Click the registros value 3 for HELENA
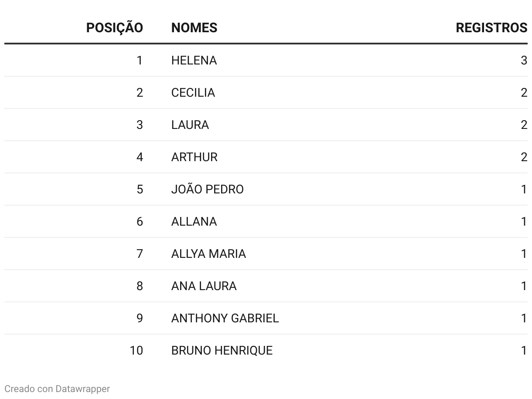 coord(524,61)
